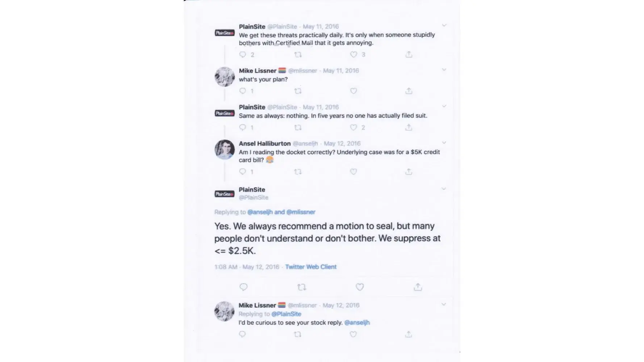Open Ansel Halliburton's profile picture
Image resolution: width=644 pixels, height=362 pixels.
[225, 149]
